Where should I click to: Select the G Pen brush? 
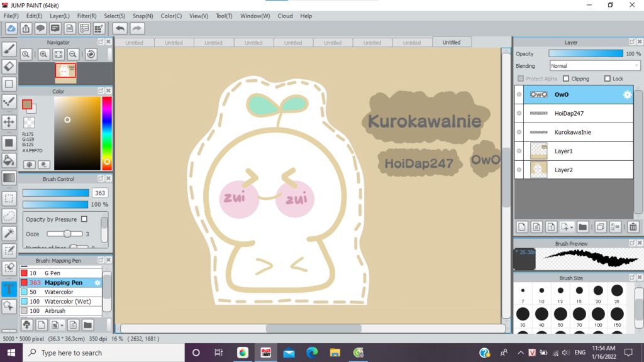click(61, 273)
